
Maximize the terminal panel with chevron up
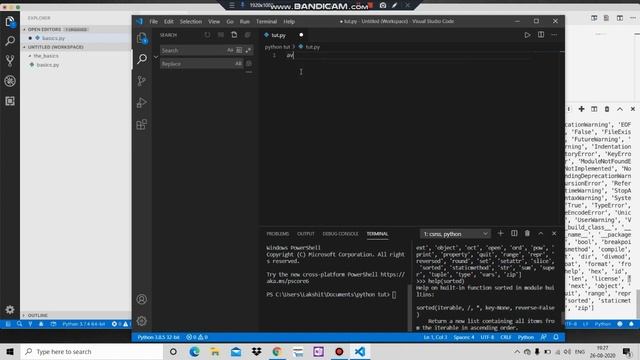coord(541,233)
